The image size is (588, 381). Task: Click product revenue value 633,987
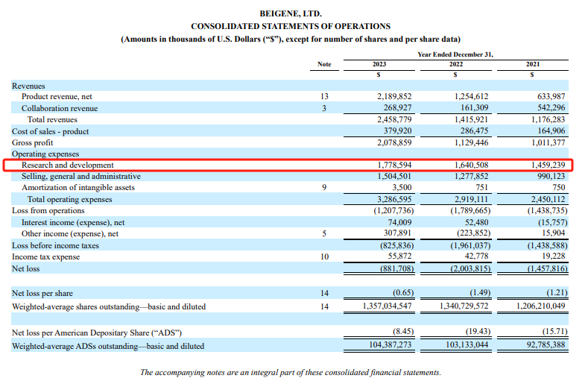tap(551, 96)
